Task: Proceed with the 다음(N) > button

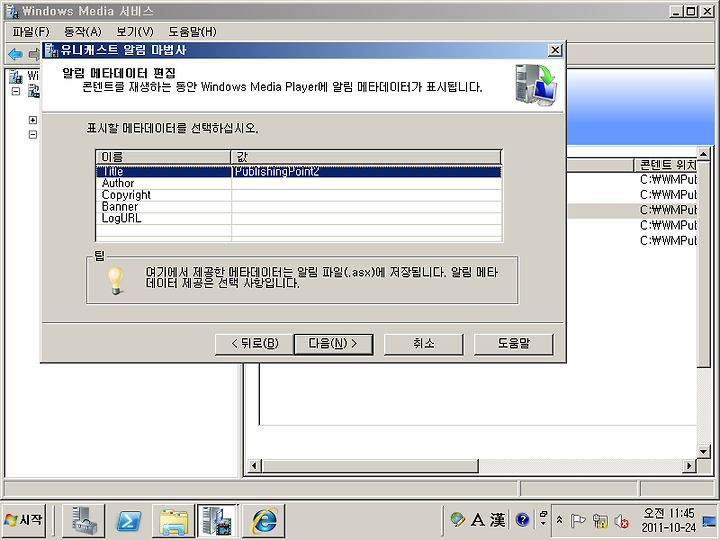Action: 333,344
